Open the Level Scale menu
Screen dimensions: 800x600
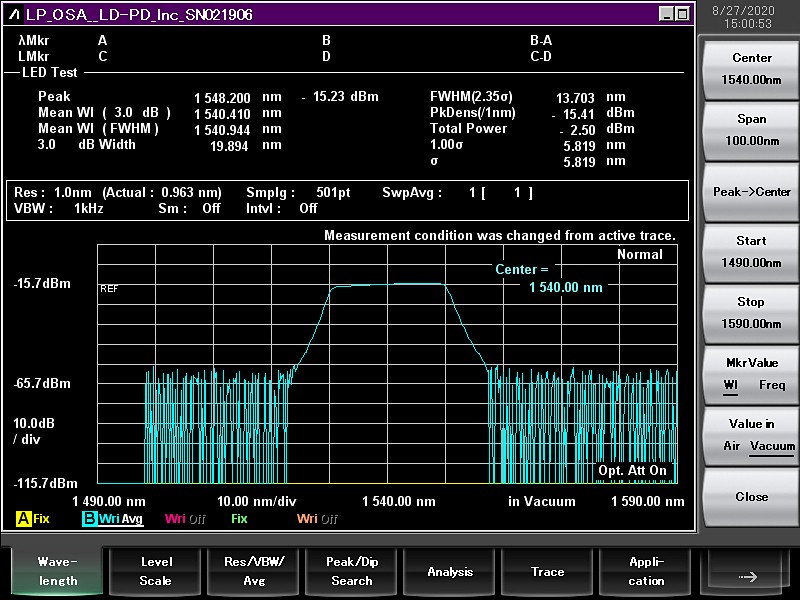(155, 571)
